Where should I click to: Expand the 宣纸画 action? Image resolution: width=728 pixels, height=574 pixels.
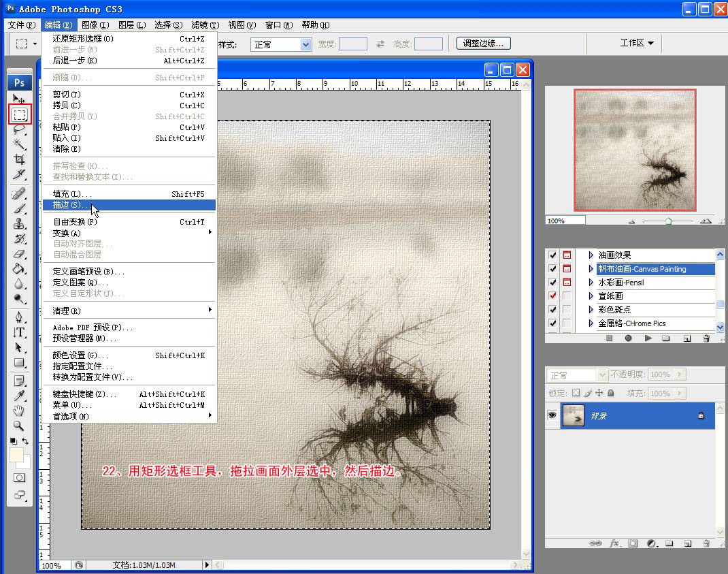pos(591,296)
